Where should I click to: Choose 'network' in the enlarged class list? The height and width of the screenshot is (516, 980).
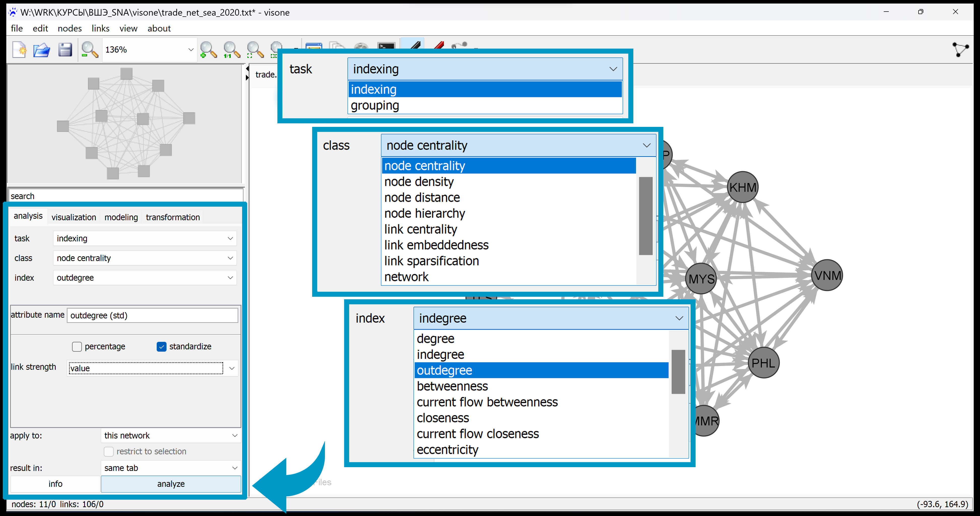click(x=509, y=277)
